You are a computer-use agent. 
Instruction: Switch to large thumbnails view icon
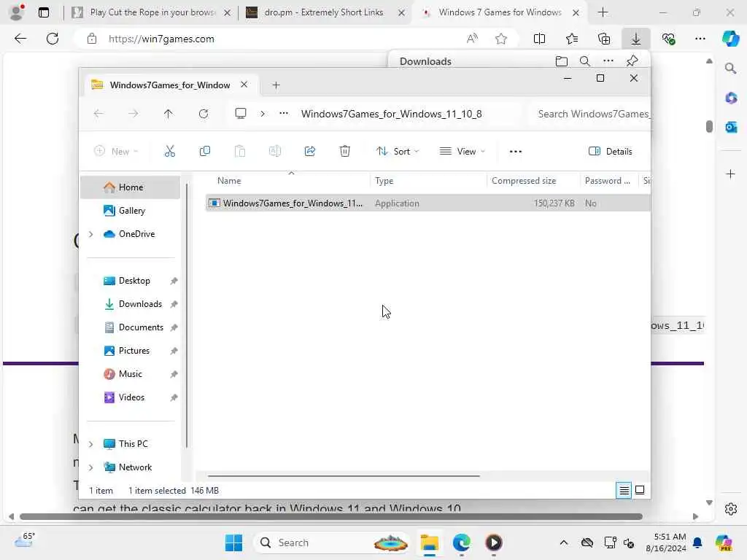click(640, 490)
